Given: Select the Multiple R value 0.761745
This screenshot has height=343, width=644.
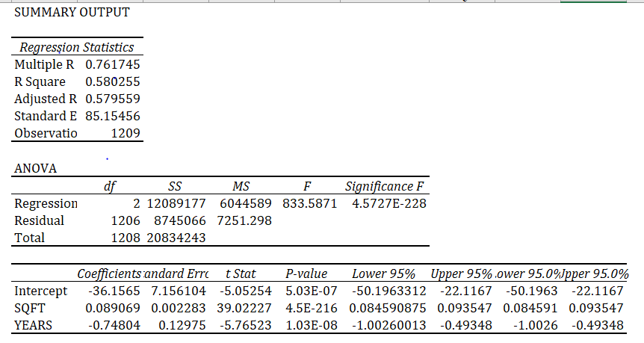Looking at the screenshot, I should click(x=113, y=64).
